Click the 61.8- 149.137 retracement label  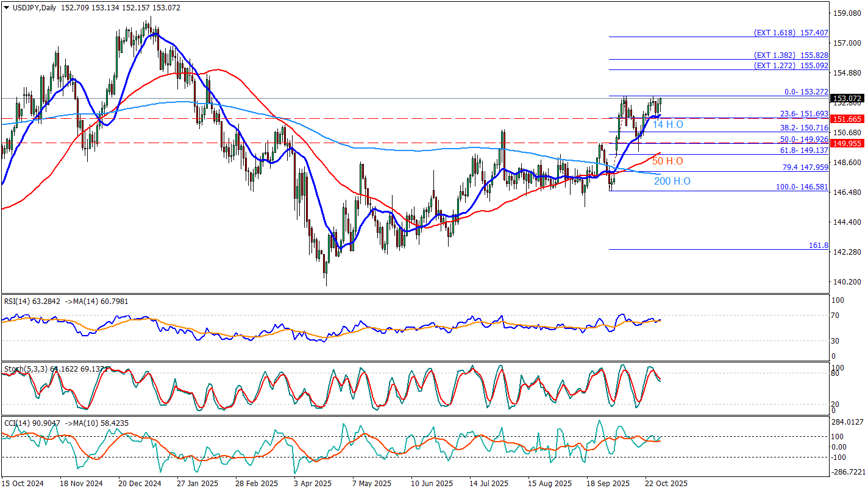tap(804, 150)
